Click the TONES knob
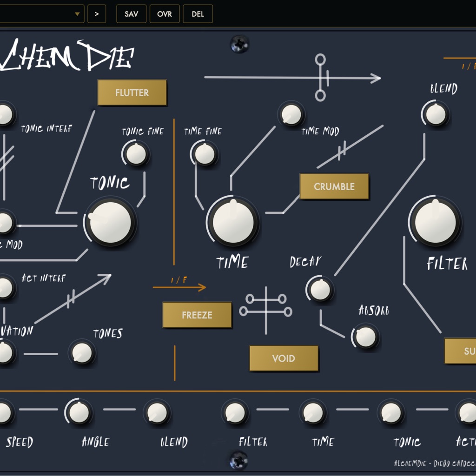This screenshot has width=476, height=476. coord(82,353)
